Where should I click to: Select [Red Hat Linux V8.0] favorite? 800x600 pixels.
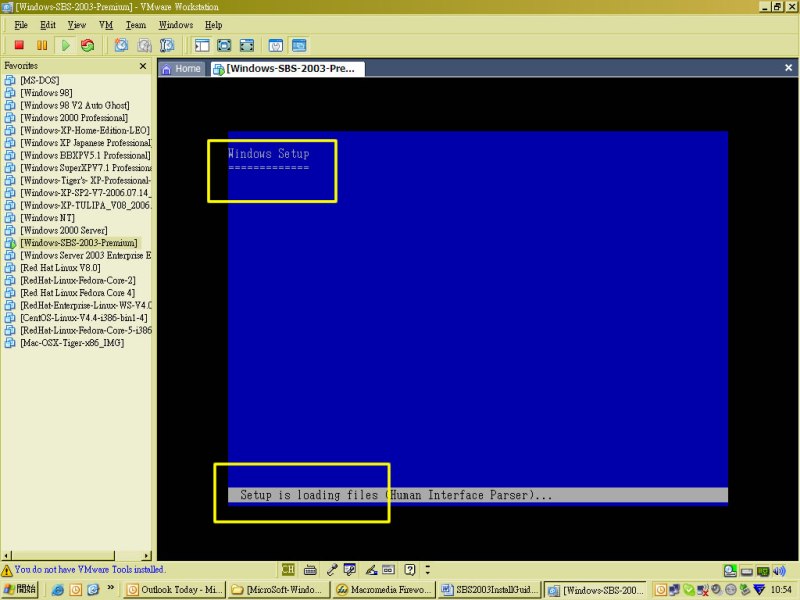coord(60,268)
